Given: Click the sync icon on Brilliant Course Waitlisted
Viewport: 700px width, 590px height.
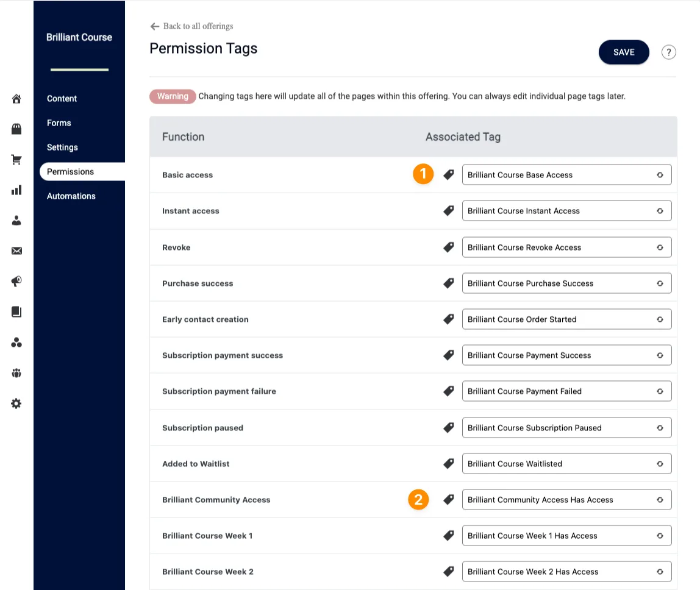Looking at the screenshot, I should (660, 463).
